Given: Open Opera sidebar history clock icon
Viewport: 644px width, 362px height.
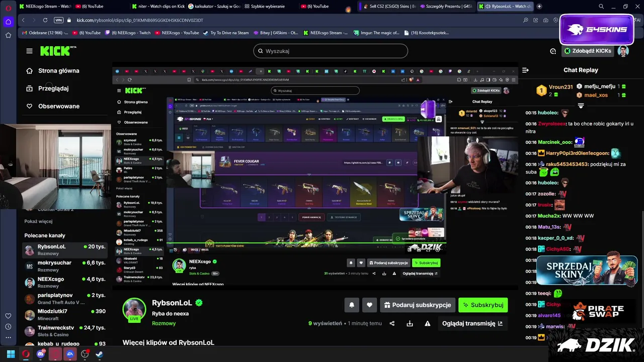Looking at the screenshot, I should point(8,327).
